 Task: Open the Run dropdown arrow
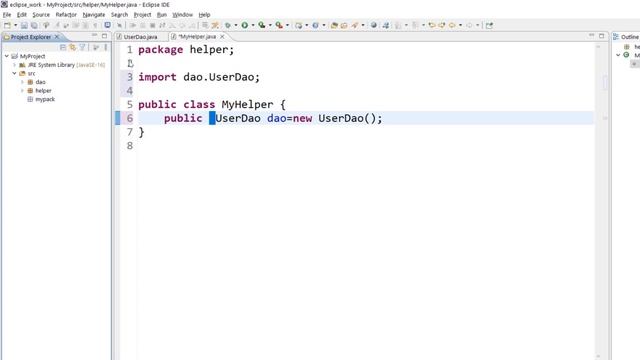coord(253,25)
